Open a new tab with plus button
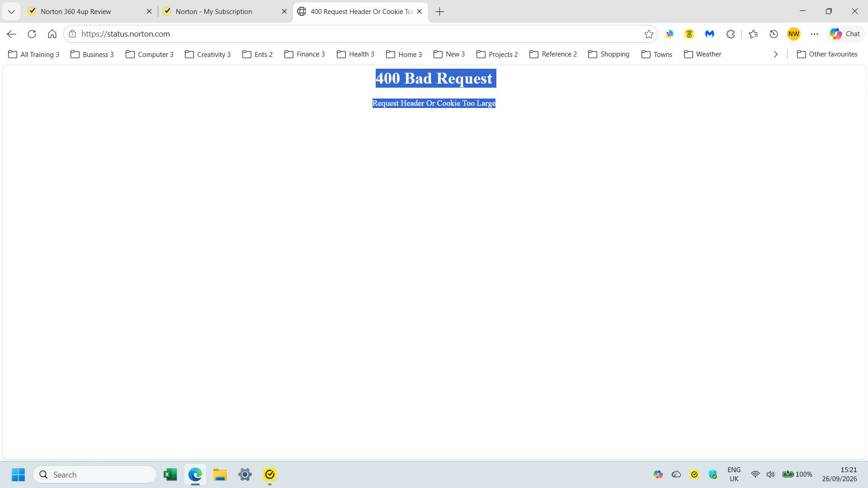868x488 pixels. [439, 12]
